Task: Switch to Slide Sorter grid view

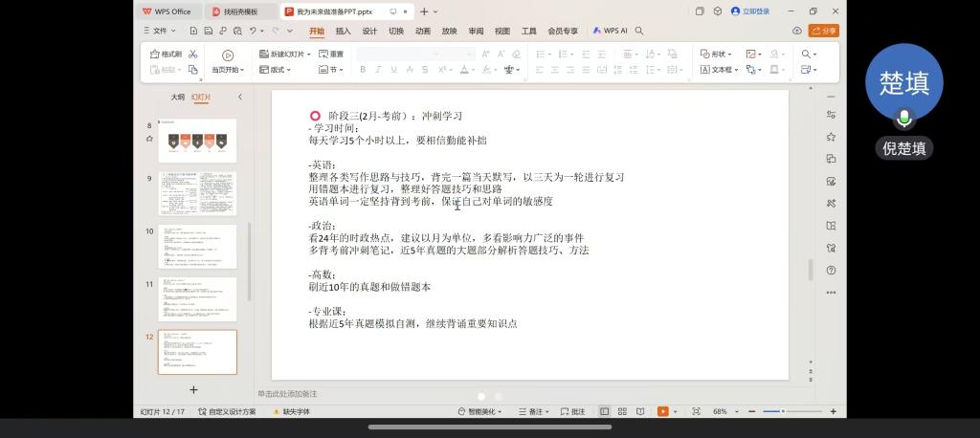Action: [622, 412]
